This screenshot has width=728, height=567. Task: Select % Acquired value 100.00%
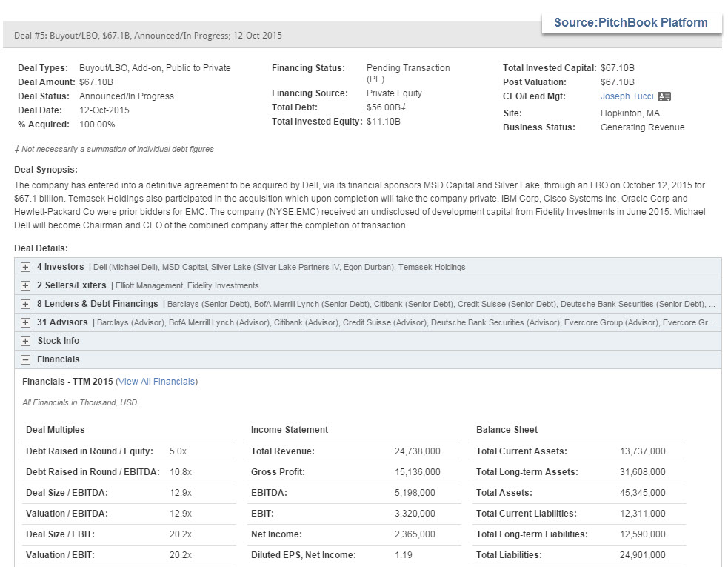coord(97,125)
